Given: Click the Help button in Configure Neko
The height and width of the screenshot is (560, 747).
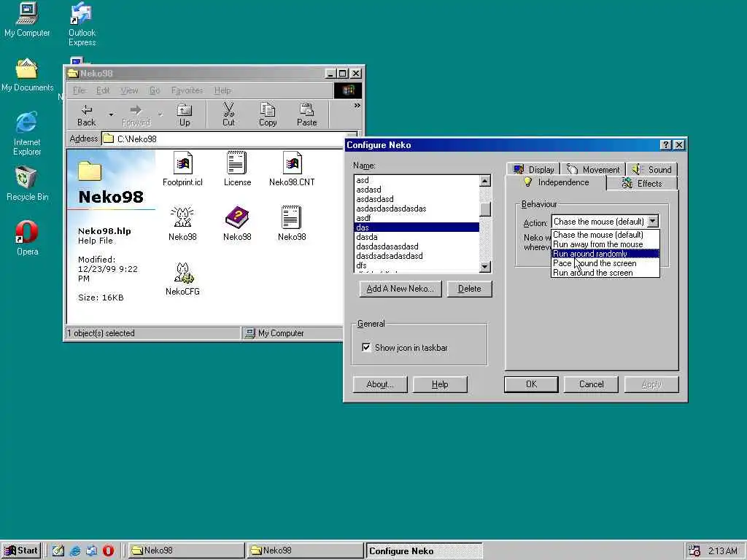Looking at the screenshot, I should click(x=440, y=384).
